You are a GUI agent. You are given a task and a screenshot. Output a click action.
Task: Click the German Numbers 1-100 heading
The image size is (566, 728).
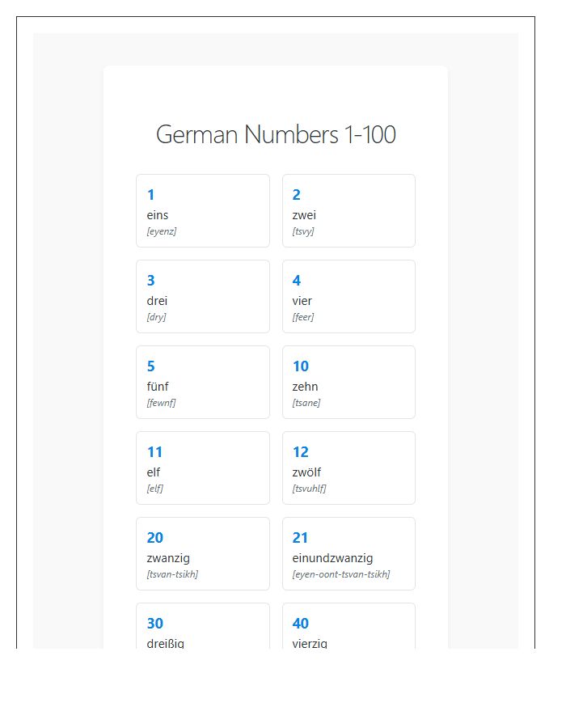click(x=276, y=134)
